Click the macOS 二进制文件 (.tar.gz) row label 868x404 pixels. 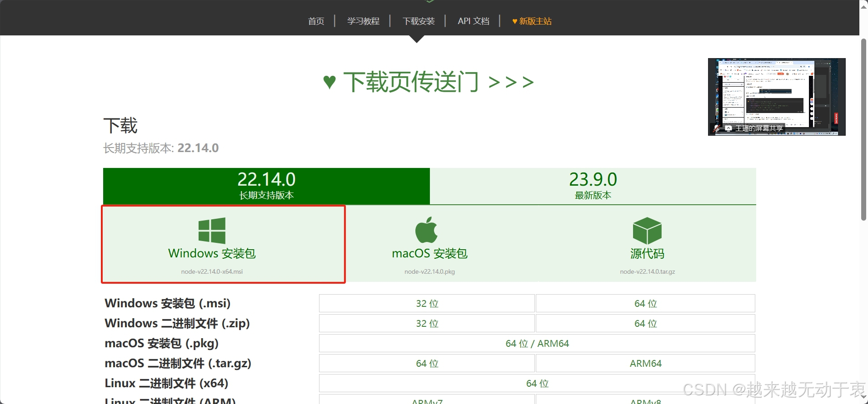(x=178, y=363)
